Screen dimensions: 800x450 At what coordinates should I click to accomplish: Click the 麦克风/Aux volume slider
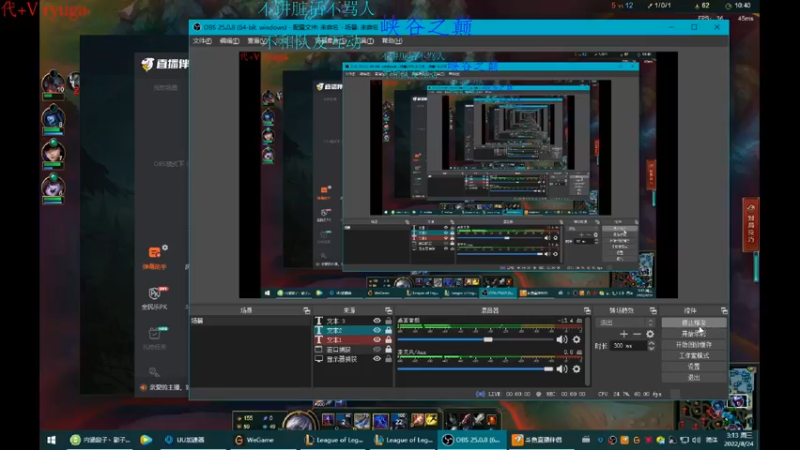point(476,369)
